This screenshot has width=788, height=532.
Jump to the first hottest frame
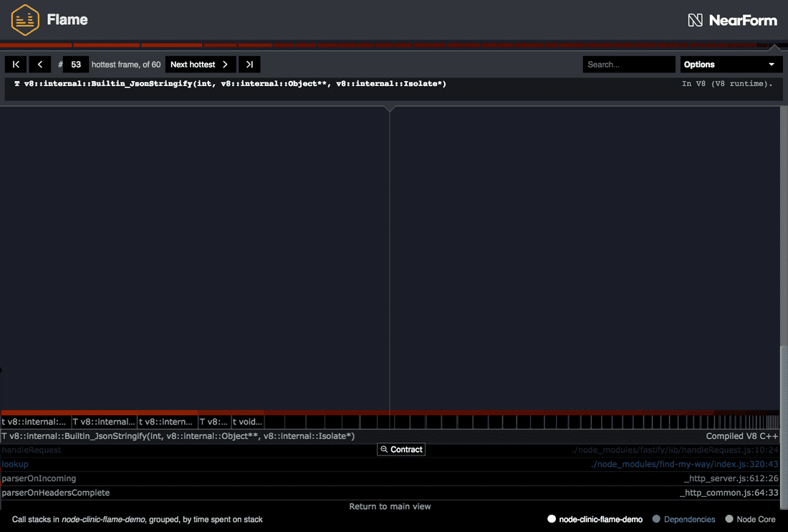16,64
